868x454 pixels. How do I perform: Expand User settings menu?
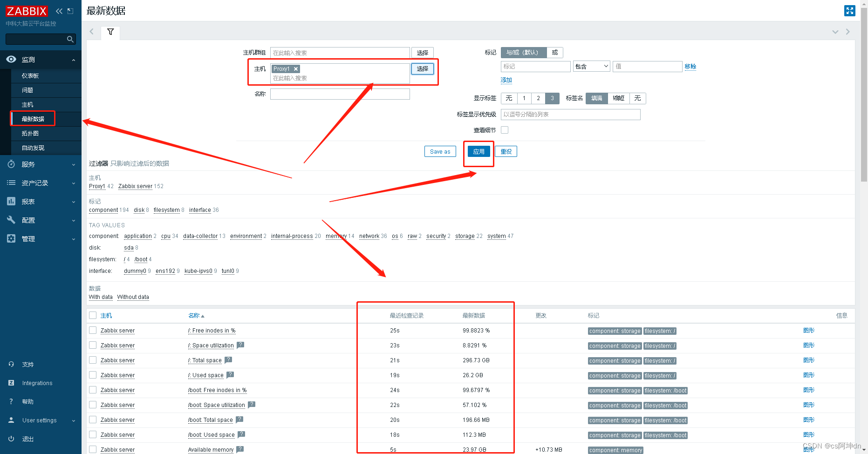pyautogui.click(x=41, y=420)
